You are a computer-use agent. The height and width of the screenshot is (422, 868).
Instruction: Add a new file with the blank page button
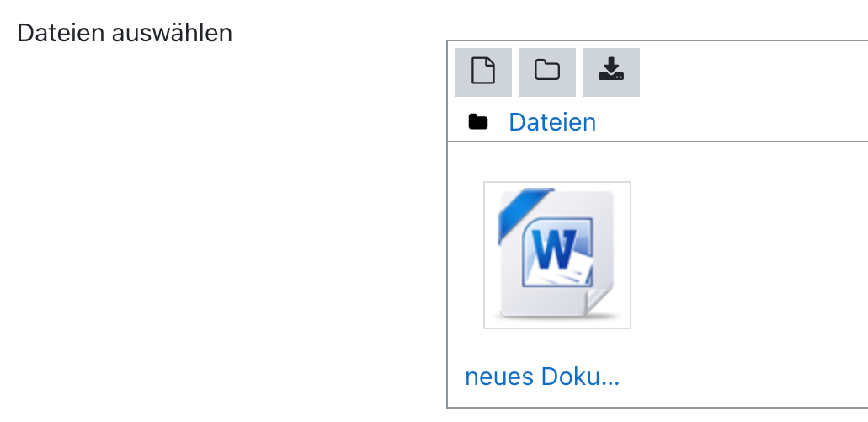click(x=482, y=72)
